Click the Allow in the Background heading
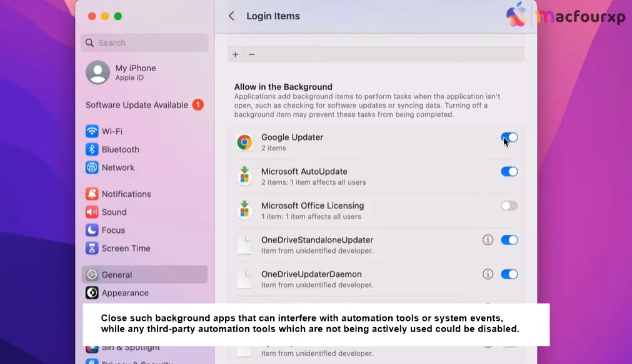 click(x=283, y=87)
